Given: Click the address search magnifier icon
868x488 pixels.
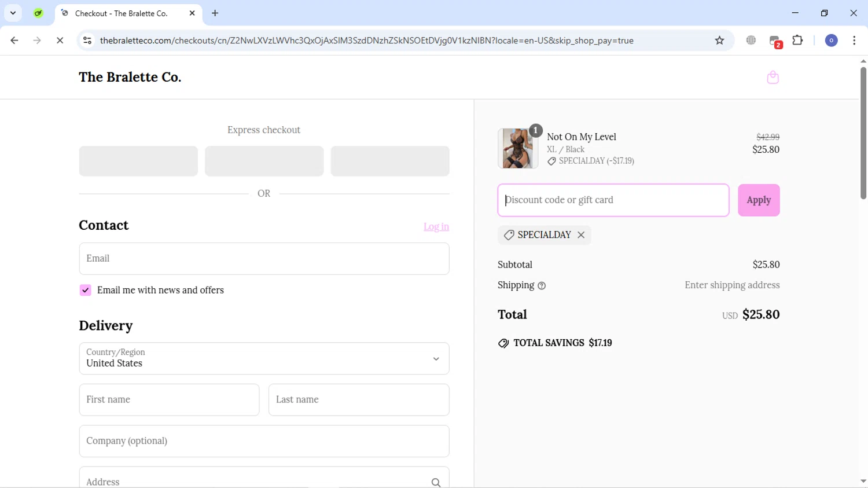Looking at the screenshot, I should (x=436, y=482).
